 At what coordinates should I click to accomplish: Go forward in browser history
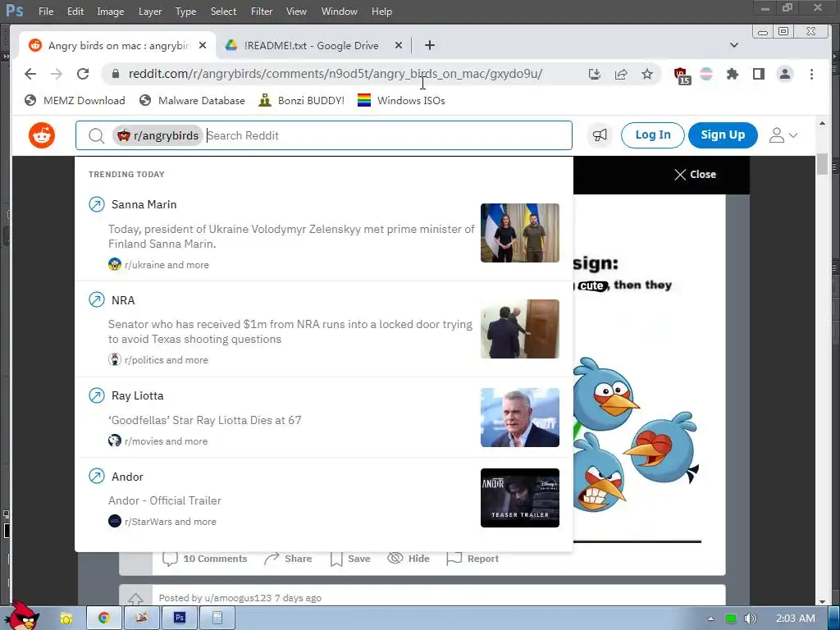[57, 74]
